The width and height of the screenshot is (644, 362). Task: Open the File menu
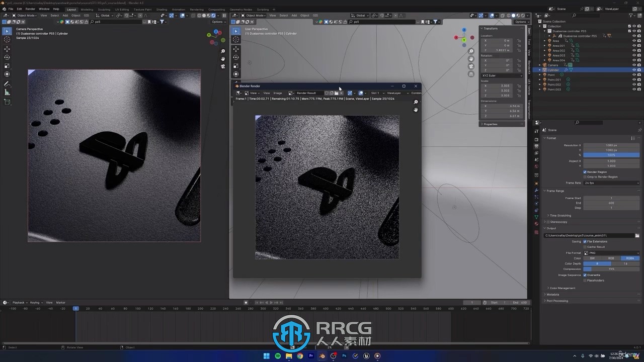(11, 9)
